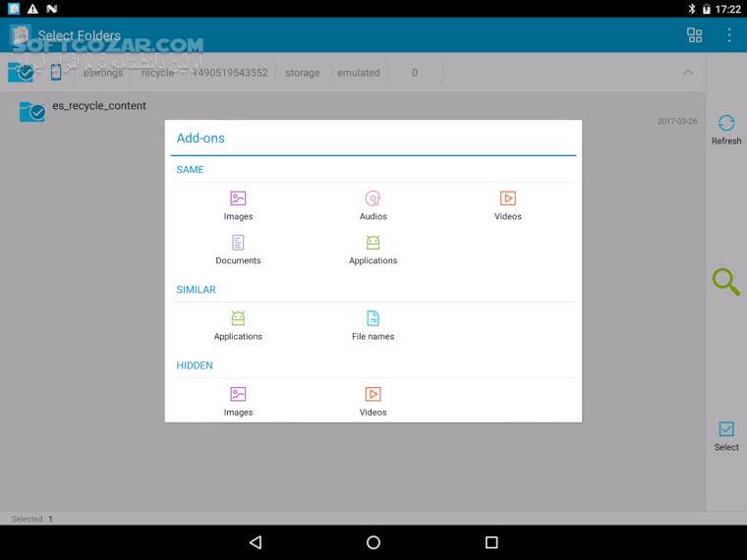Image resolution: width=747 pixels, height=560 pixels.
Task: Open Audios duplicate finder
Action: click(373, 205)
